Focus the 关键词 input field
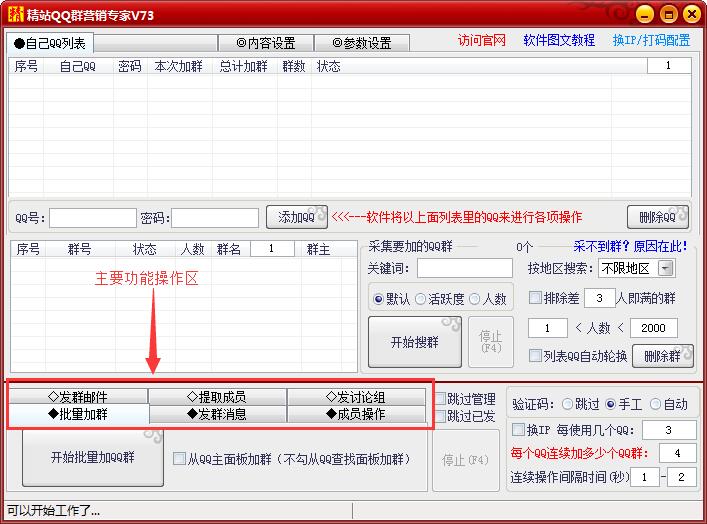Image resolution: width=707 pixels, height=524 pixels. pos(465,268)
